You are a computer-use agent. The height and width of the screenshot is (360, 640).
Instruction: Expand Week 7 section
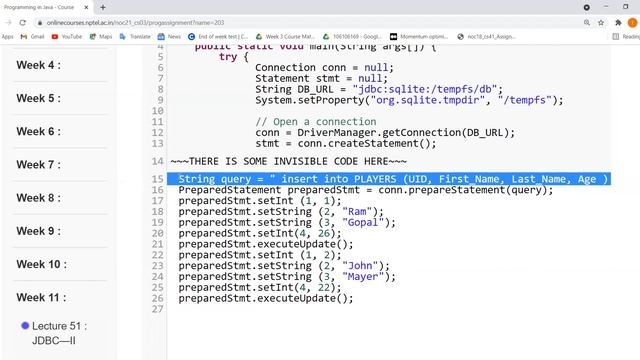(38, 165)
